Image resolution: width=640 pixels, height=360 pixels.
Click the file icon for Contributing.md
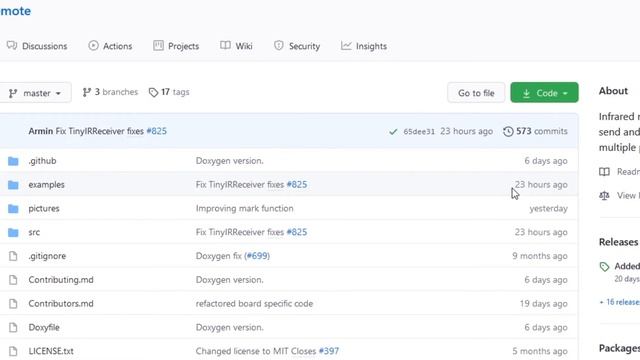pos(13,280)
